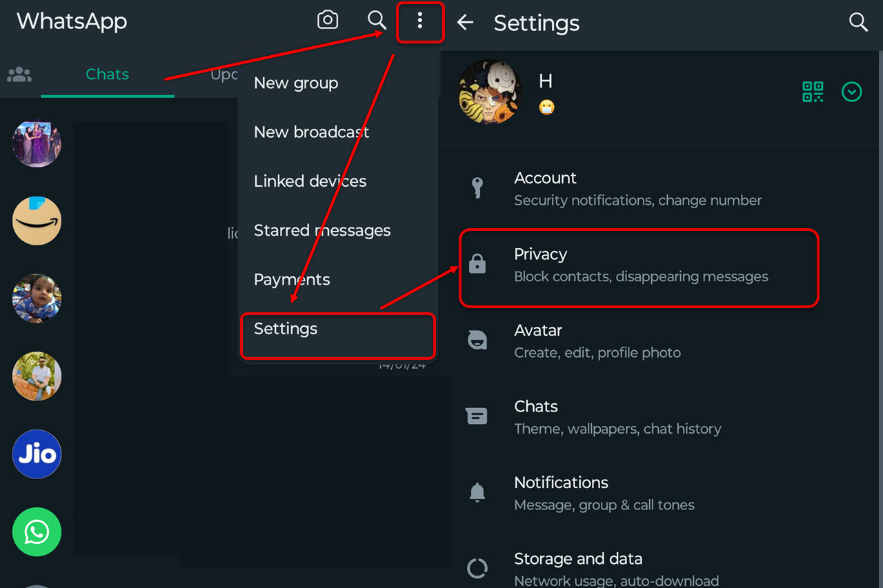Click the Privacy lock icon

pos(477,264)
